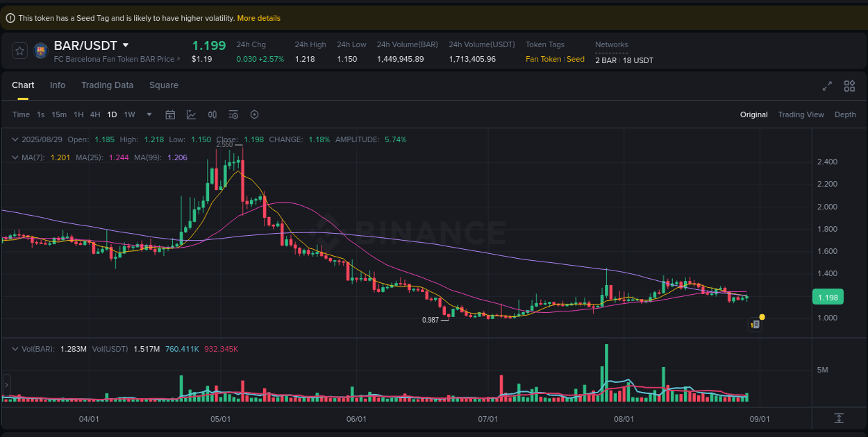Collapse the moving averages indicator row
The image size is (868, 437).
click(x=14, y=157)
